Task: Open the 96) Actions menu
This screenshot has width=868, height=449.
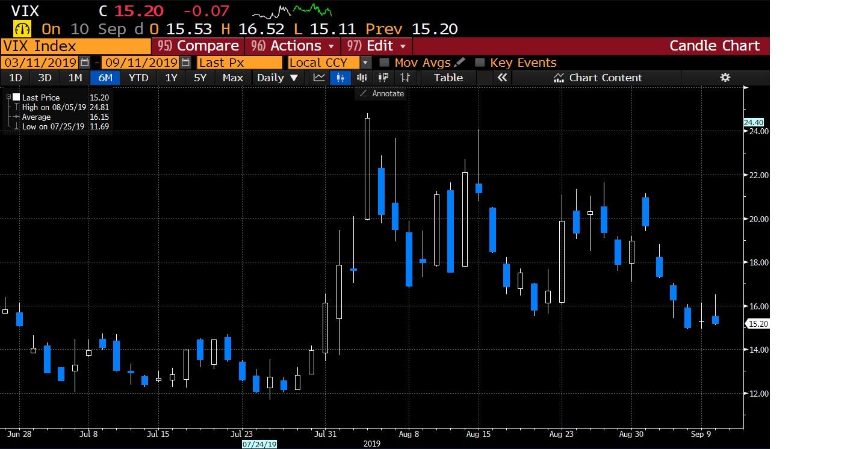Action: [x=293, y=46]
